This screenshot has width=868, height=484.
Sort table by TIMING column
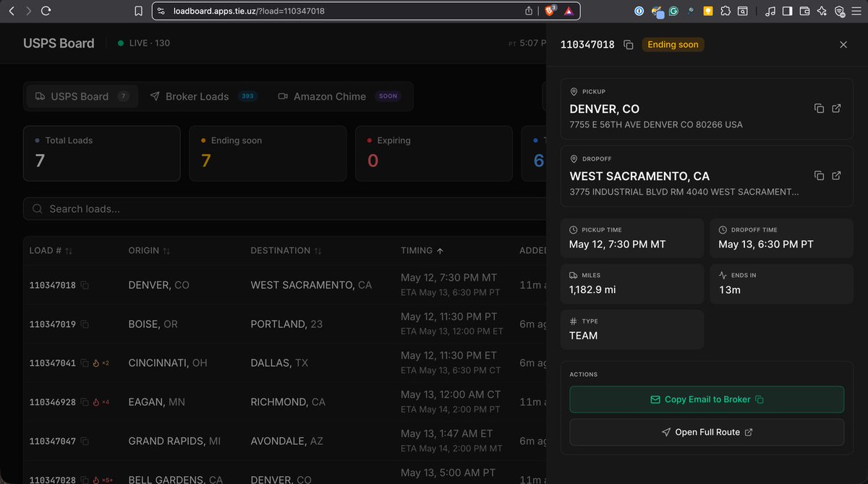[422, 250]
